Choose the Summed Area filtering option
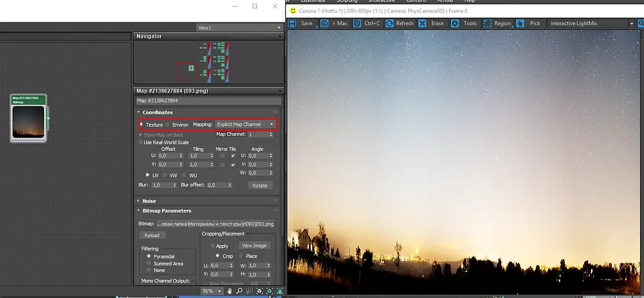 coord(149,264)
